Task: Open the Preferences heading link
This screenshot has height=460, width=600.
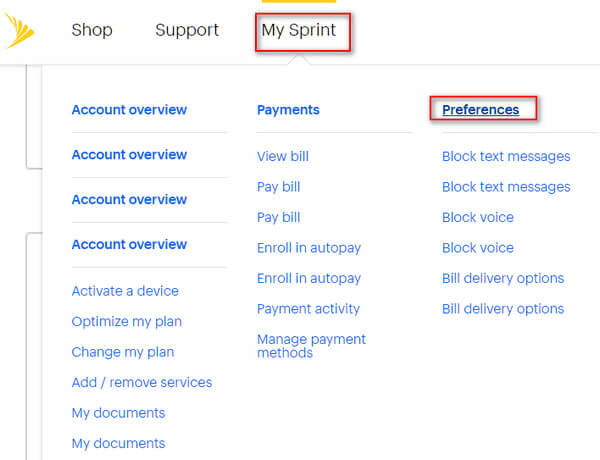Action: (481, 110)
